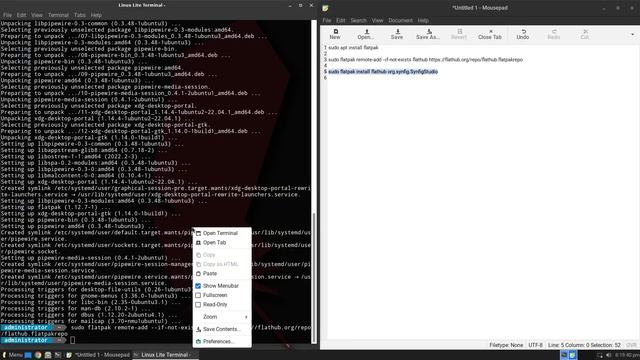Screen dimensions: 640x360
Task: Click the terminal prompt input cursor
Action: [x=72, y=340]
